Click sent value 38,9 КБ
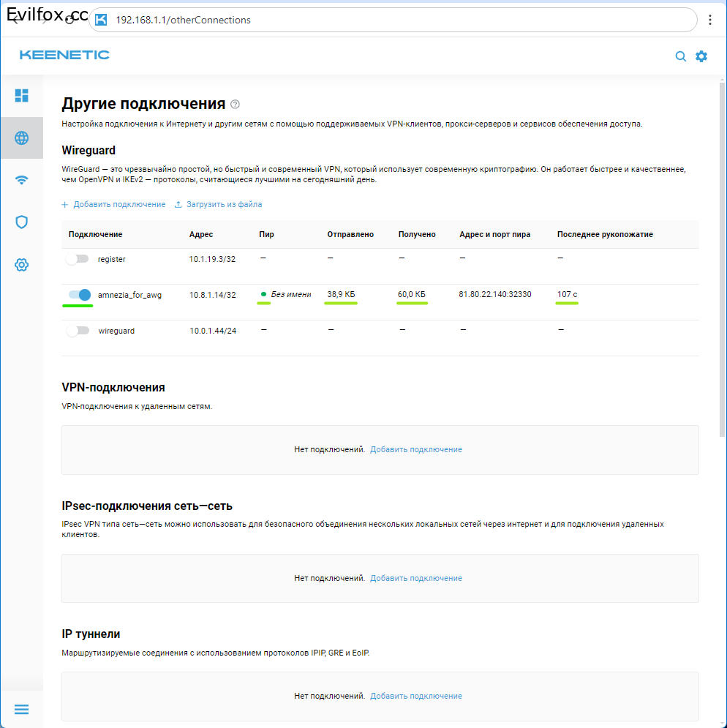 342,294
